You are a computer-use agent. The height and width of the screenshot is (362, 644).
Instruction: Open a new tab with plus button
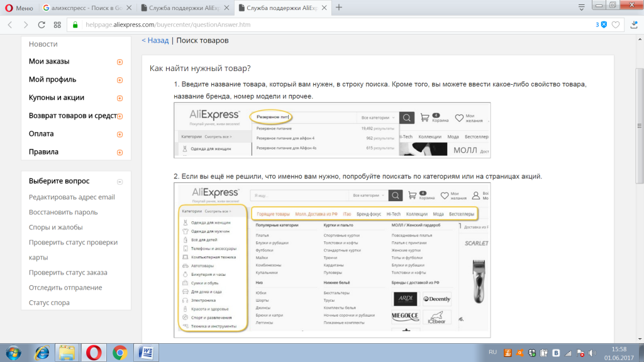(339, 8)
